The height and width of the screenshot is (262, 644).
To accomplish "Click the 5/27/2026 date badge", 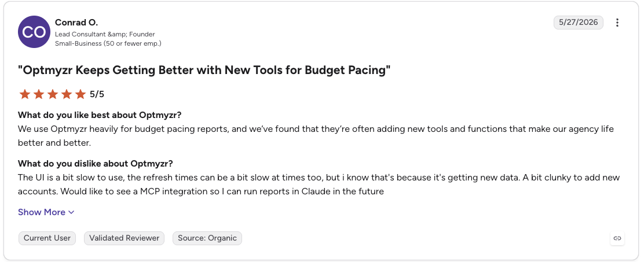I will click(579, 23).
